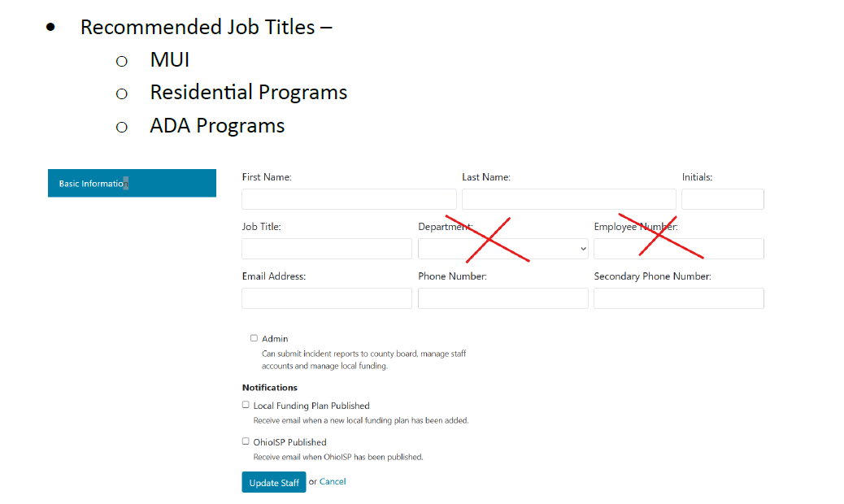
Task: Click the MUI bullet item text
Action: [170, 59]
